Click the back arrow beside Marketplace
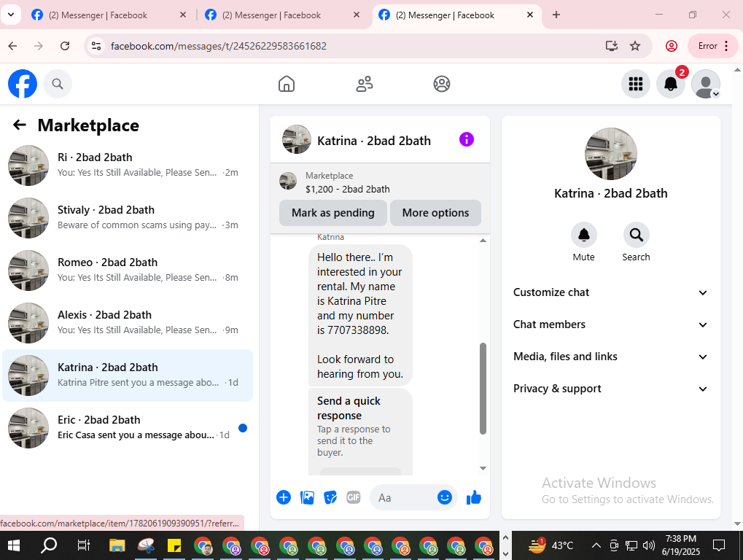The width and height of the screenshot is (743, 560). coord(20,125)
